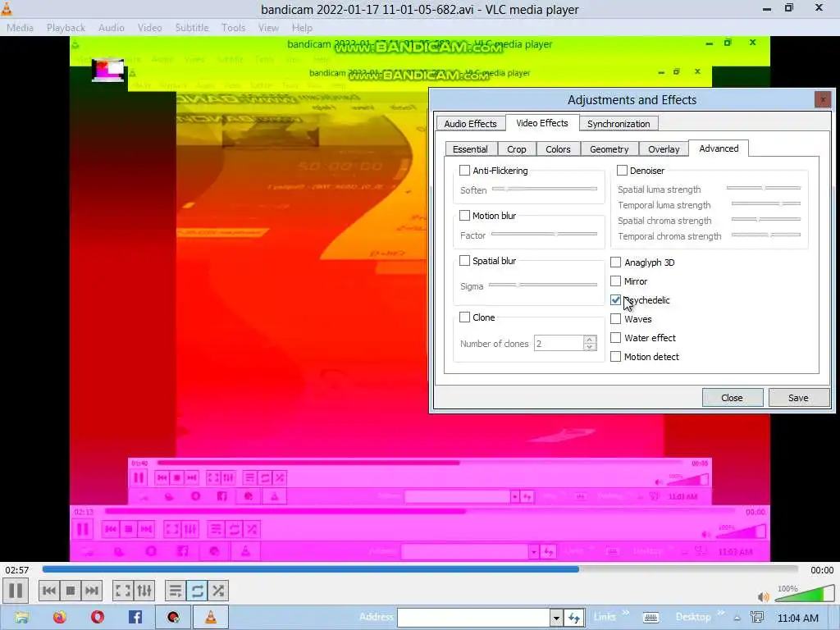Enable the Denoiser checkbox
The height and width of the screenshot is (630, 840).
point(622,171)
